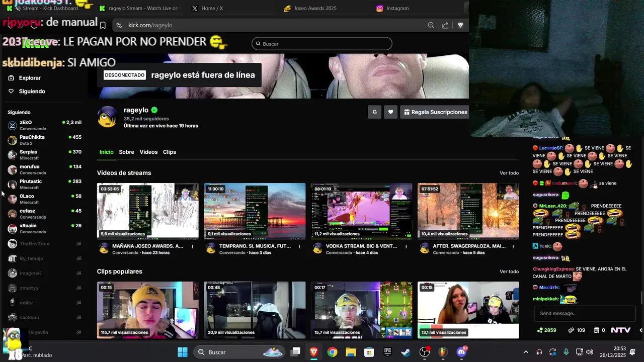The image size is (644, 362).
Task: Open Steam from the taskbar
Action: [406, 352]
